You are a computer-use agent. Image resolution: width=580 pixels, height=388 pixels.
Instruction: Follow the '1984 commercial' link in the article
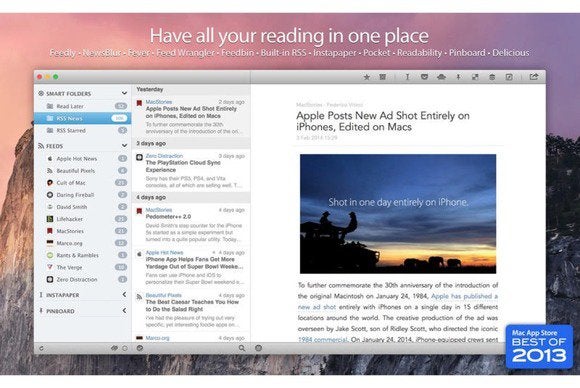pyautogui.click(x=323, y=339)
